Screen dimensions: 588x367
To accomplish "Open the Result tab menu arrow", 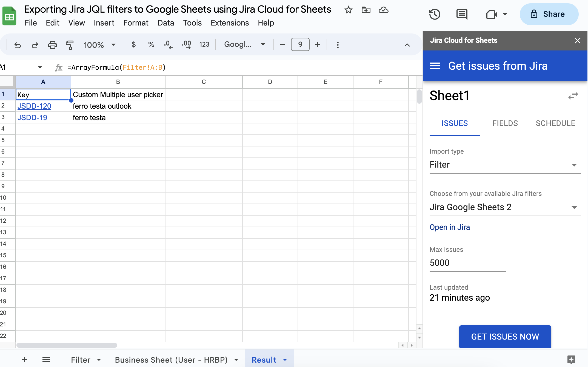I will (x=285, y=360).
